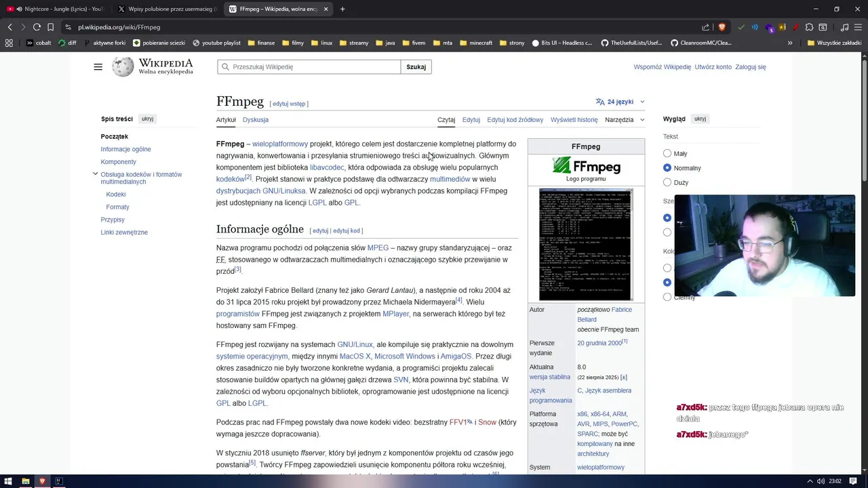
Task: Open Wikipedia main menu hamburger icon
Action: point(98,66)
